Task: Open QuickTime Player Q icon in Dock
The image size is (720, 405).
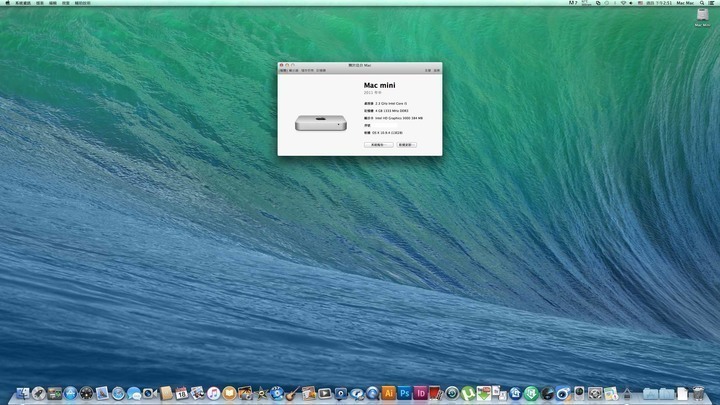Action: 372,393
